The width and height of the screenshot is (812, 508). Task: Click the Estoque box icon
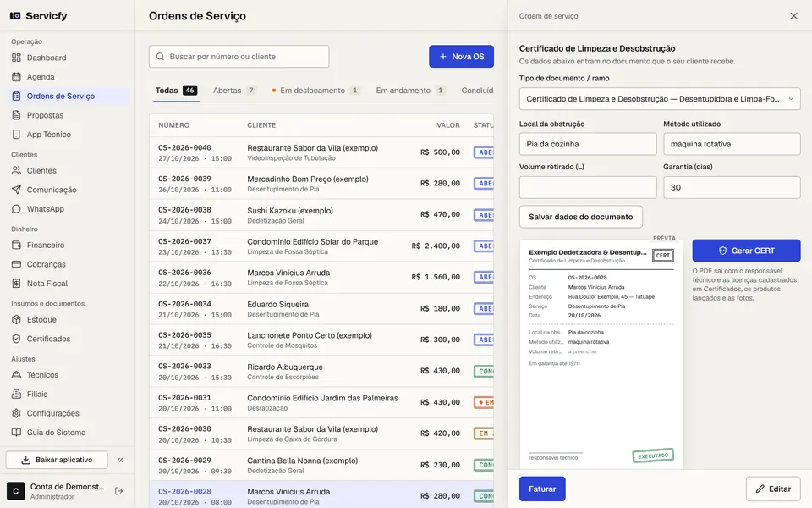(16, 320)
